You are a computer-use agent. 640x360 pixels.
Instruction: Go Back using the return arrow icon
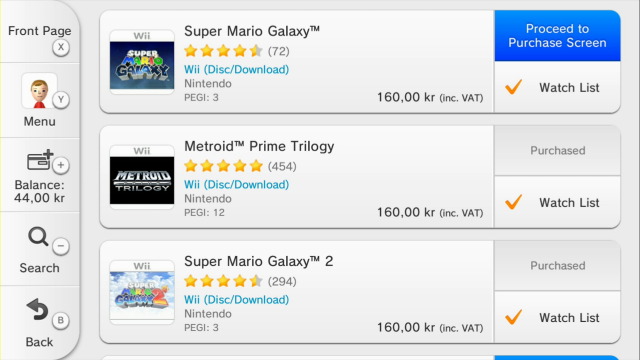pos(38,309)
